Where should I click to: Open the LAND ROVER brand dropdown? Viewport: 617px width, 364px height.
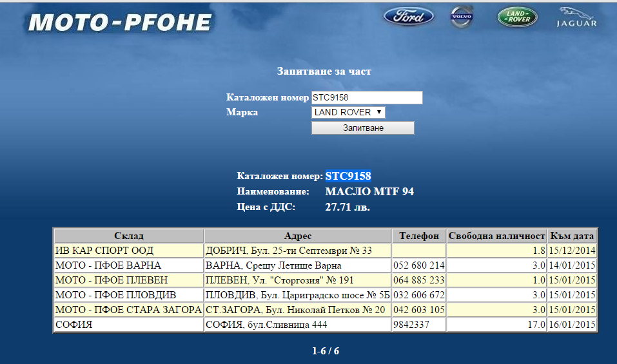(x=348, y=113)
